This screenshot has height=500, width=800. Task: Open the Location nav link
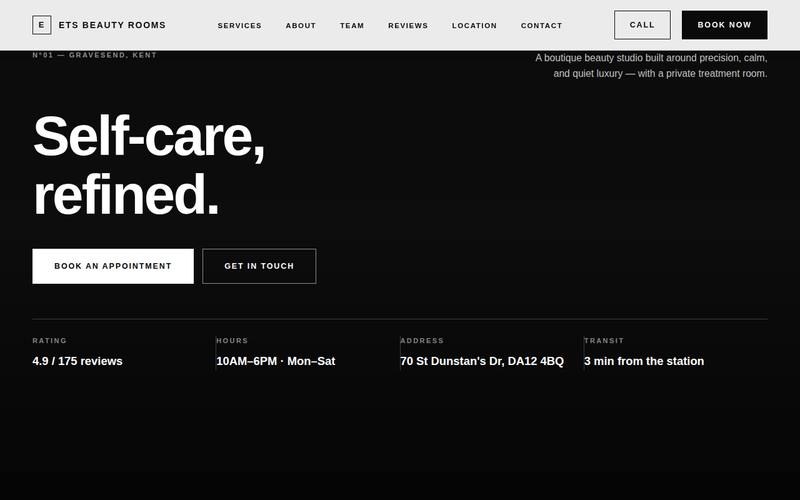tap(474, 26)
